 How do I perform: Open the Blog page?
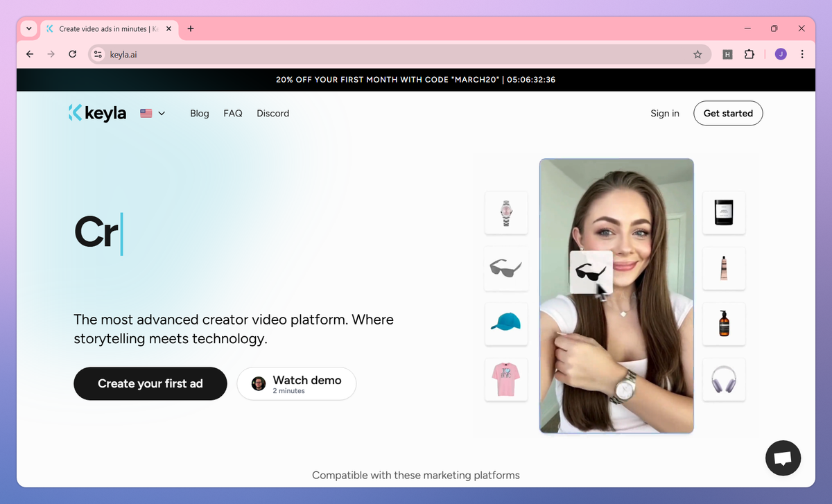(x=200, y=113)
